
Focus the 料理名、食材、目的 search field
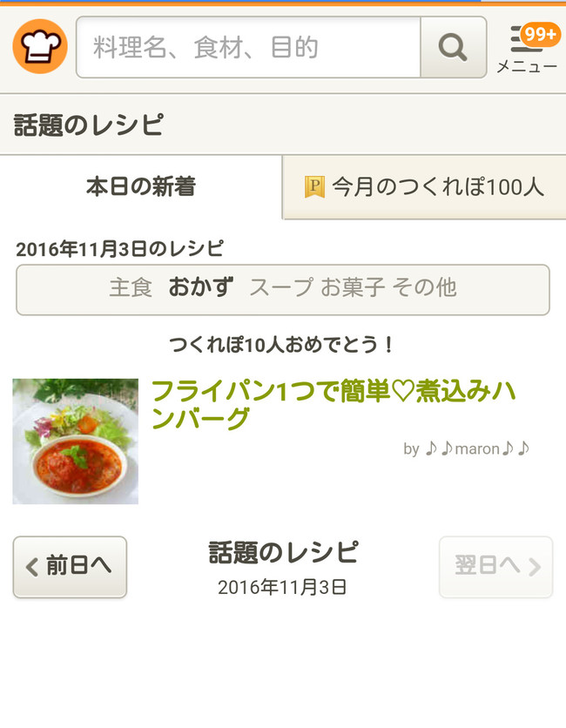248,47
